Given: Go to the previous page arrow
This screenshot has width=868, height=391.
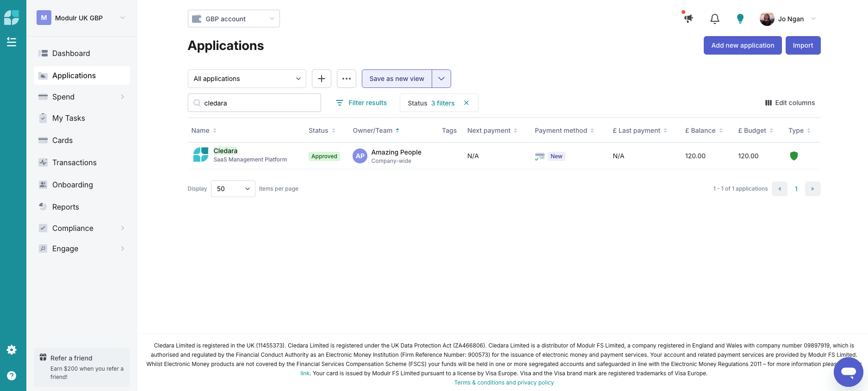Looking at the screenshot, I should 780,189.
